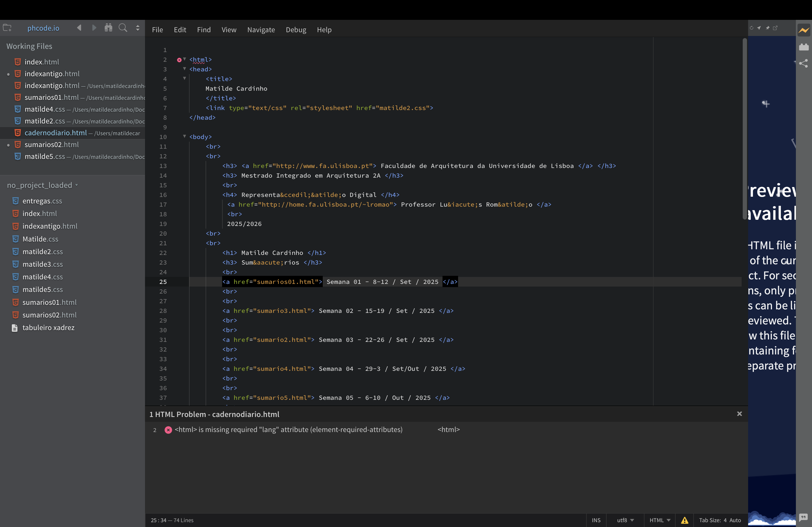Screen dimensions: 812x527
Task: Open the Navigate menu
Action: (261, 30)
